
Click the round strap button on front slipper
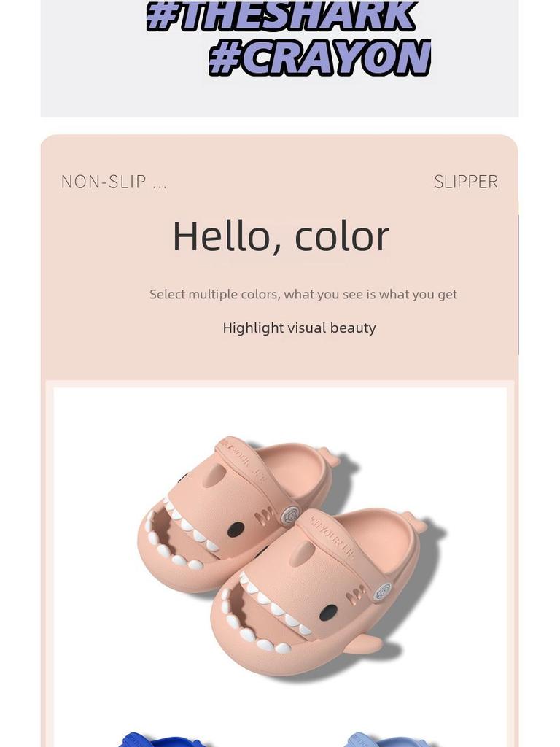[x=383, y=592]
